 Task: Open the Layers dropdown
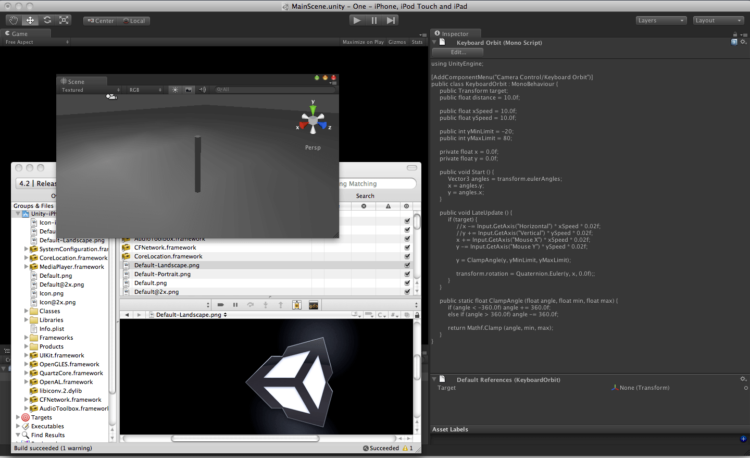point(661,21)
